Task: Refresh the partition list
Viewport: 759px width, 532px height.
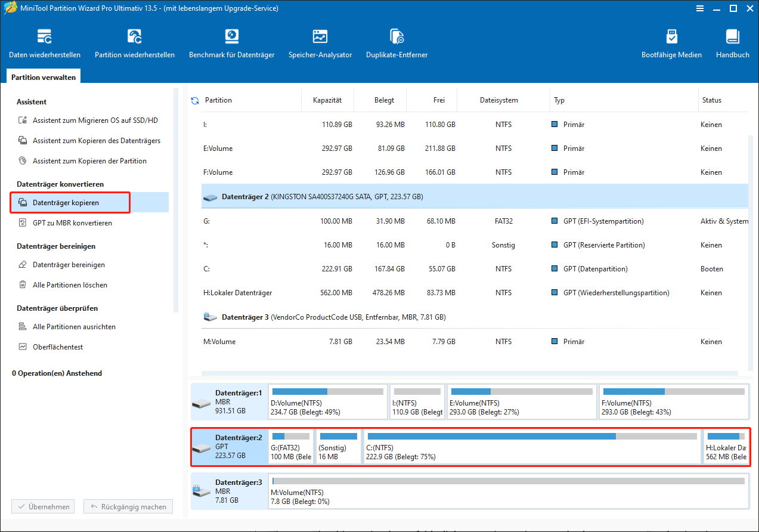Action: 194,100
